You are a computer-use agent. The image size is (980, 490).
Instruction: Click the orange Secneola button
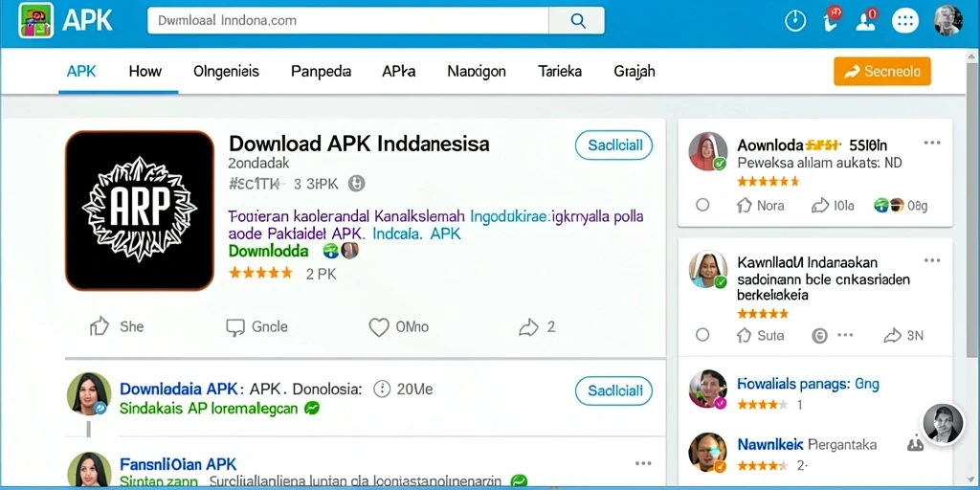(x=881, y=71)
